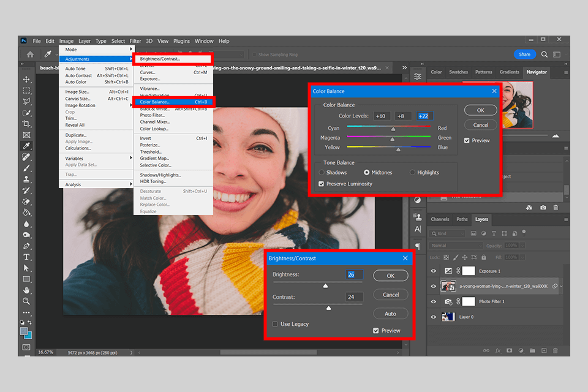
Task: Expand the Image Rotation submenu
Action: (131, 105)
